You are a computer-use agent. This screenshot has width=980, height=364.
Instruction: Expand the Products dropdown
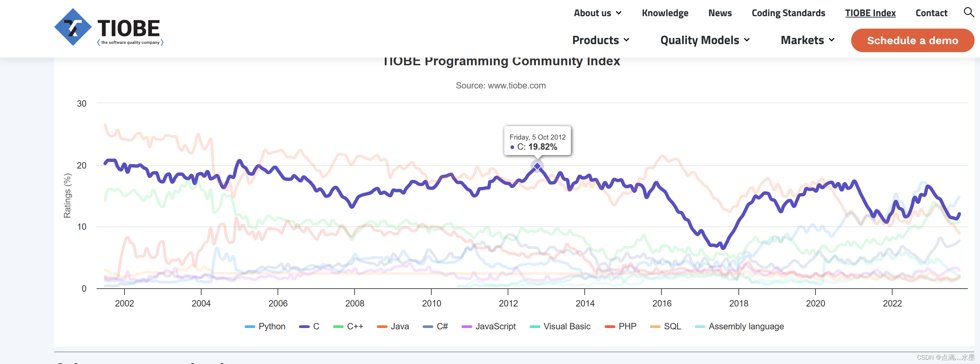(x=601, y=40)
